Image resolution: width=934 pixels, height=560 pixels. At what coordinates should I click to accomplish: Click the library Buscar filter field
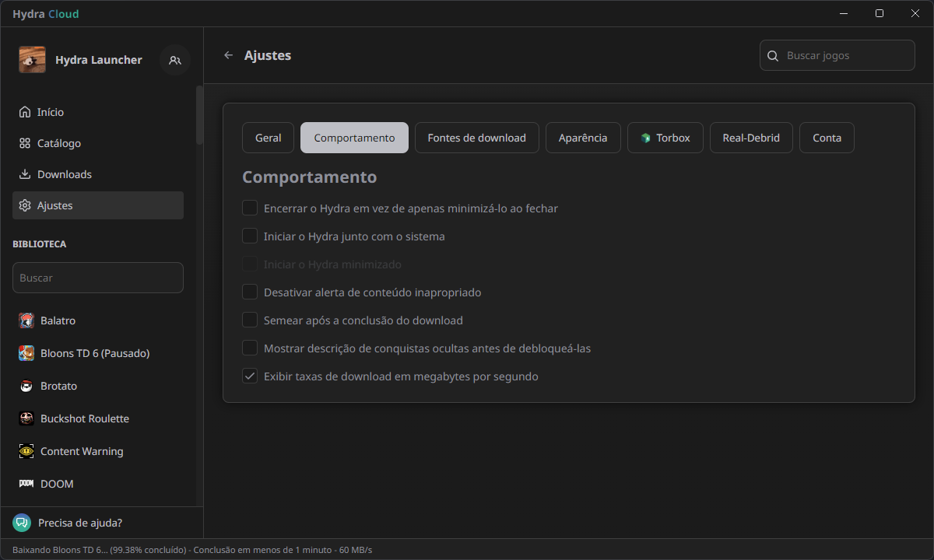[98, 278]
